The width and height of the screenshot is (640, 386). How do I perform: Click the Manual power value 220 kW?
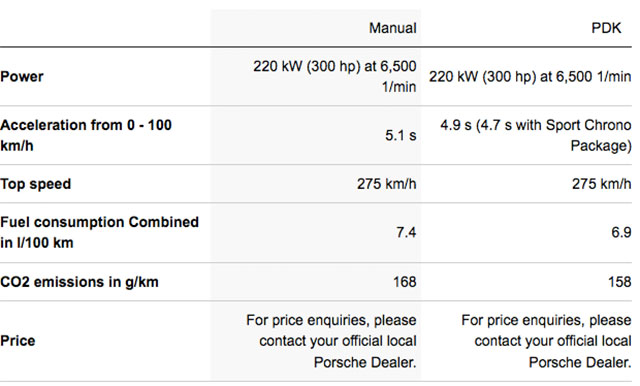pyautogui.click(x=335, y=76)
